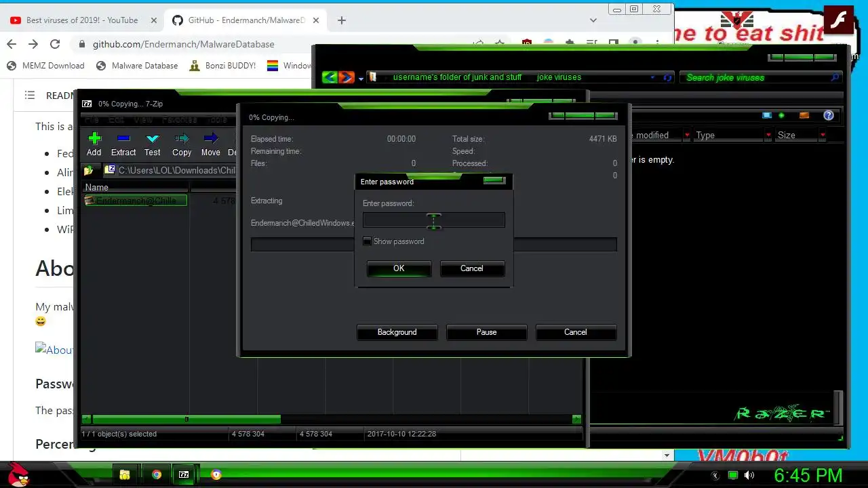This screenshot has width=868, height=488.
Task: Click the Explorer refresh icon
Action: click(x=667, y=77)
